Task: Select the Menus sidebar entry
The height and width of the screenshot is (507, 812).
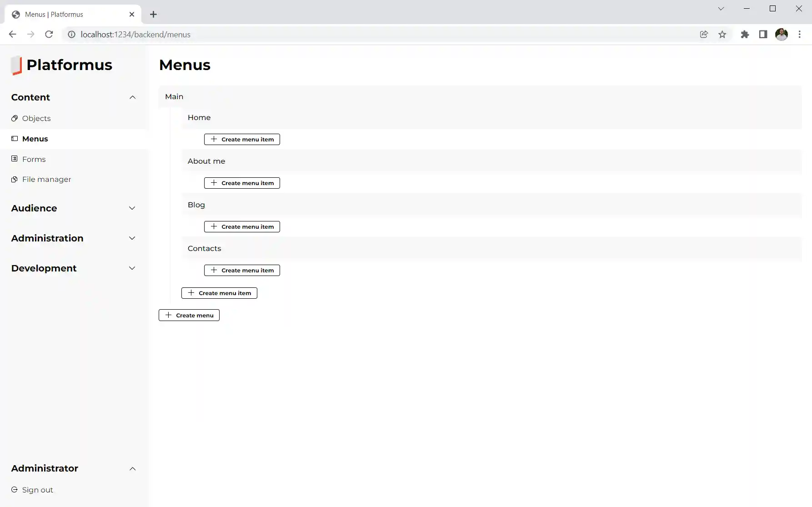Action: (35, 139)
